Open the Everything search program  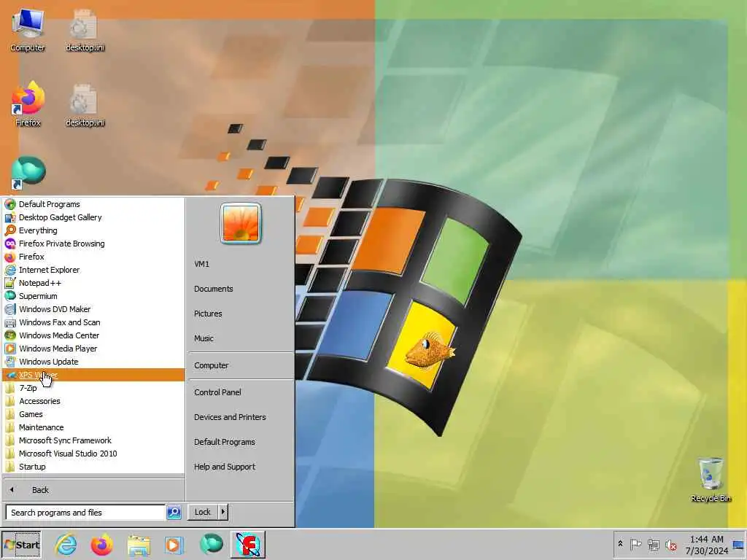point(93,230)
